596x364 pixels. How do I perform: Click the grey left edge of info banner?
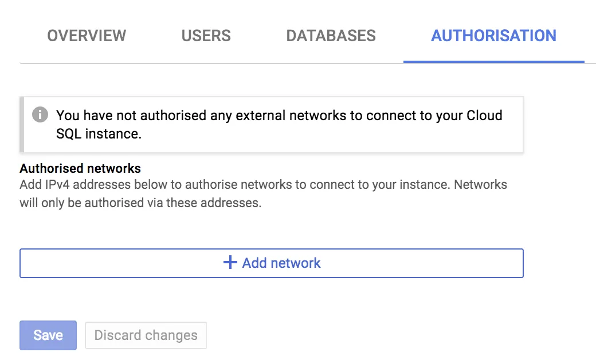(x=22, y=124)
